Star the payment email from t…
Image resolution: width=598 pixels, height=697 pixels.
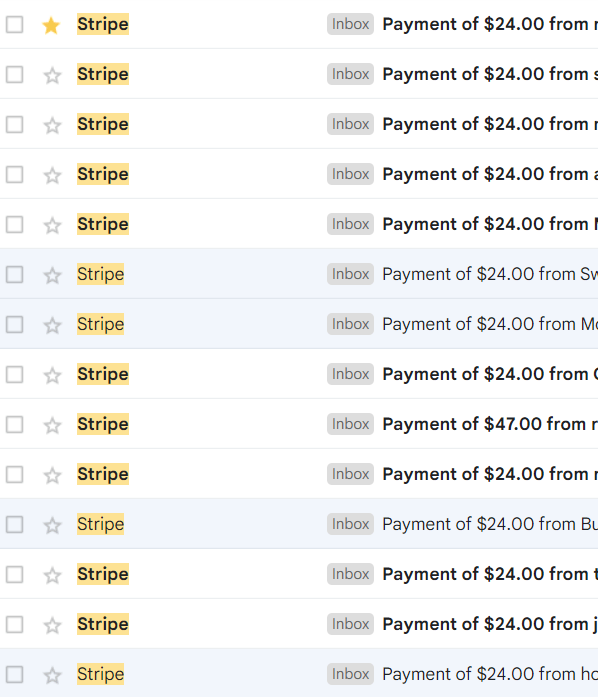point(52,575)
